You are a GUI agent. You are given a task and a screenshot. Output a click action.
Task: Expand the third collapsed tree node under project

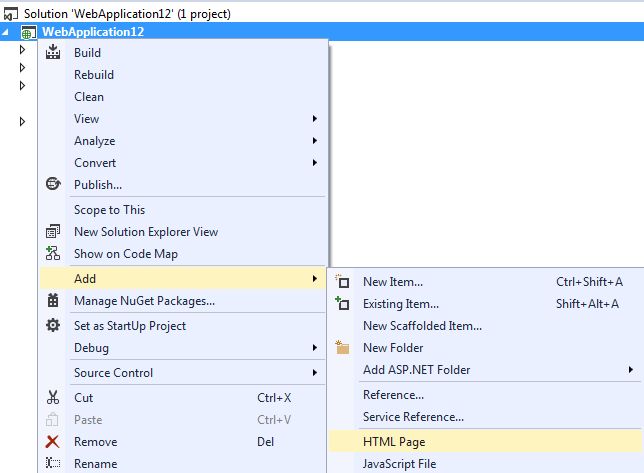[x=22, y=85]
